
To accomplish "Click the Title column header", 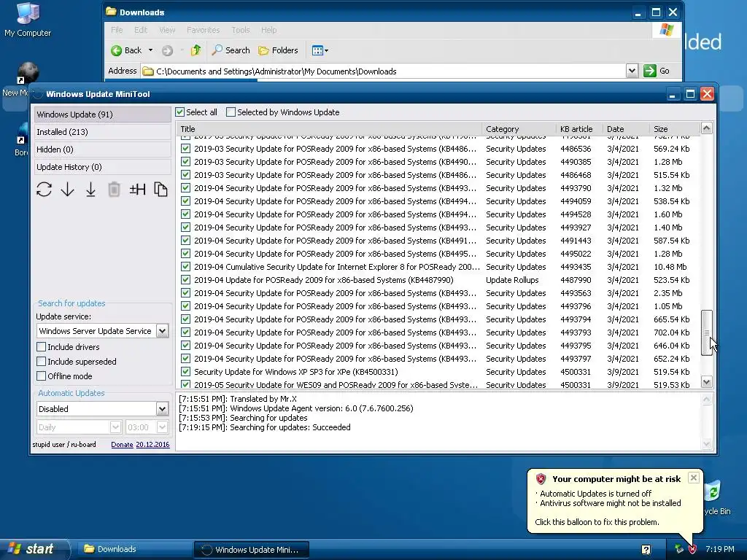I will point(329,129).
